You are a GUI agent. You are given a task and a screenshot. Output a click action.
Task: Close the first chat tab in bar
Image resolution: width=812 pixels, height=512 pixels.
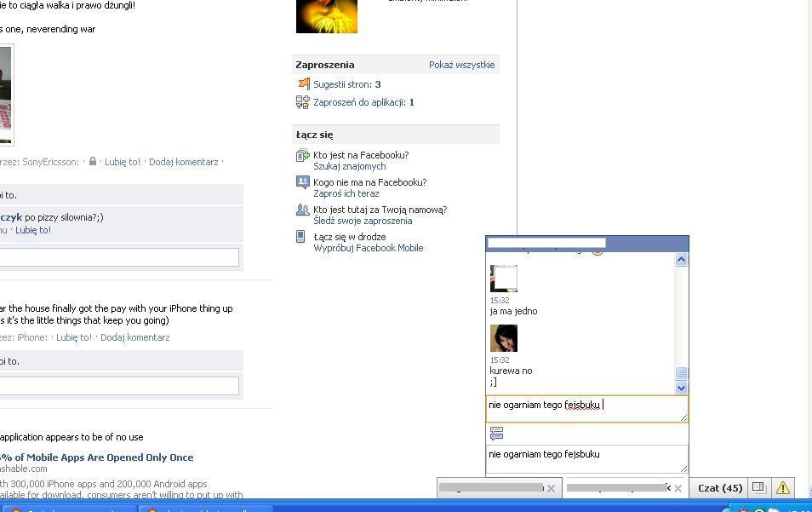(551, 489)
